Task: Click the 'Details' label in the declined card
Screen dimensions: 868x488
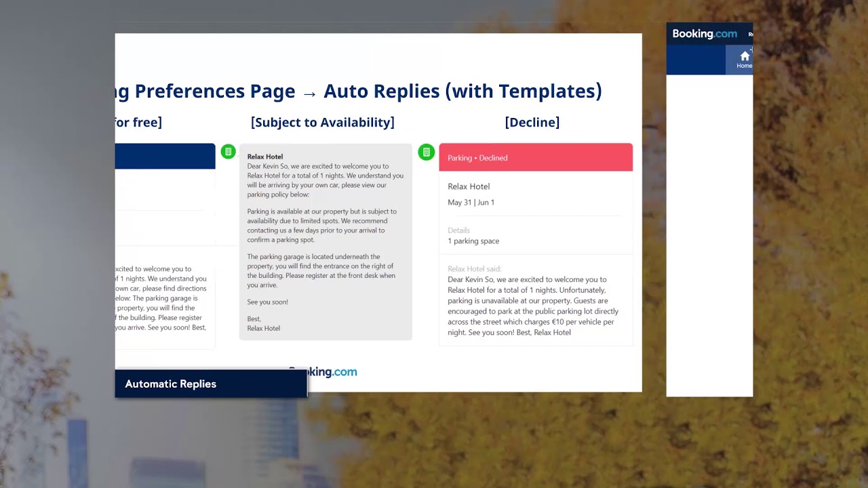Action: 458,230
